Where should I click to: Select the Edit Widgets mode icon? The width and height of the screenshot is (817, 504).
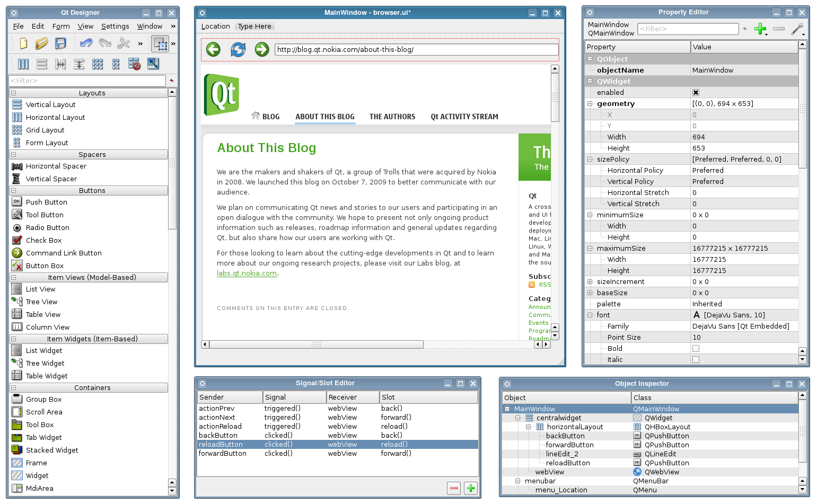coord(160,43)
